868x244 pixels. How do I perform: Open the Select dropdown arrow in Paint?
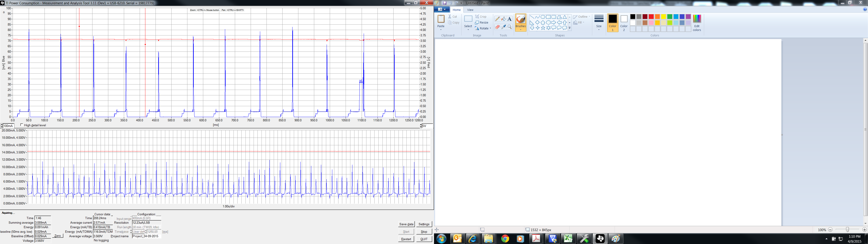[468, 29]
